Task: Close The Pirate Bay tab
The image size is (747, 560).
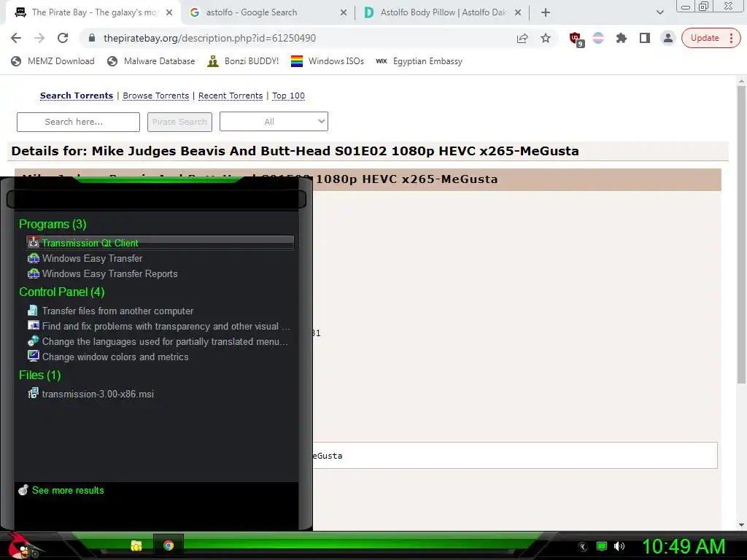Action: coord(169,12)
